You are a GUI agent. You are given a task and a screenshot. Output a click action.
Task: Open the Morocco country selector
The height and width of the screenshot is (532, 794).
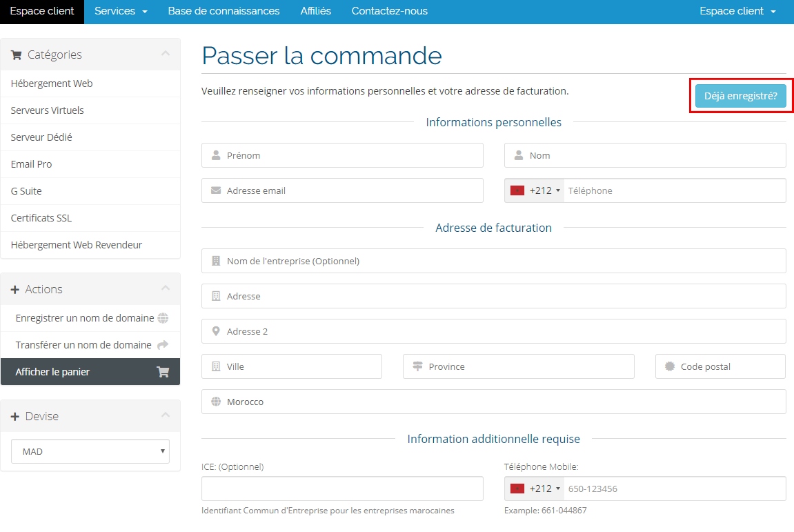494,402
